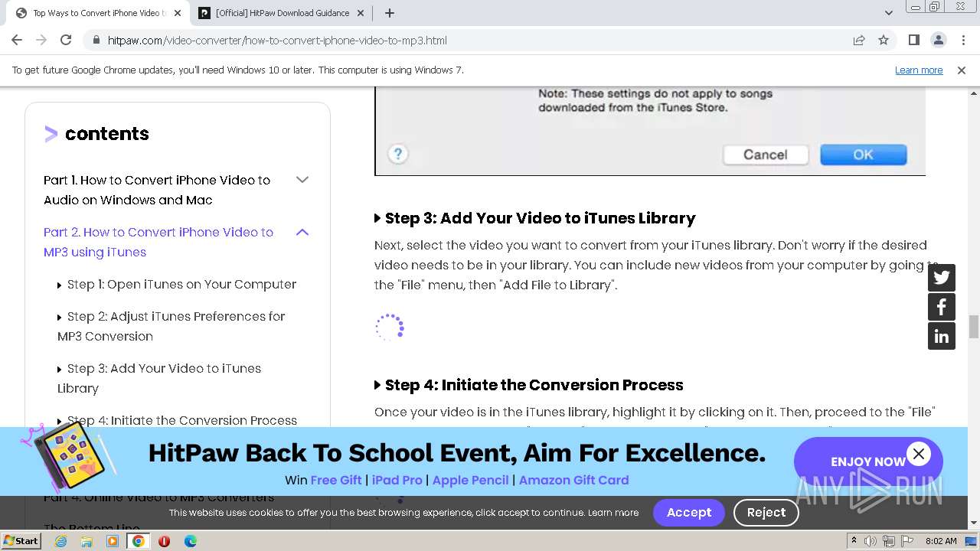The height and width of the screenshot is (551, 980).
Task: Open Opera from the taskbar
Action: (x=164, y=541)
